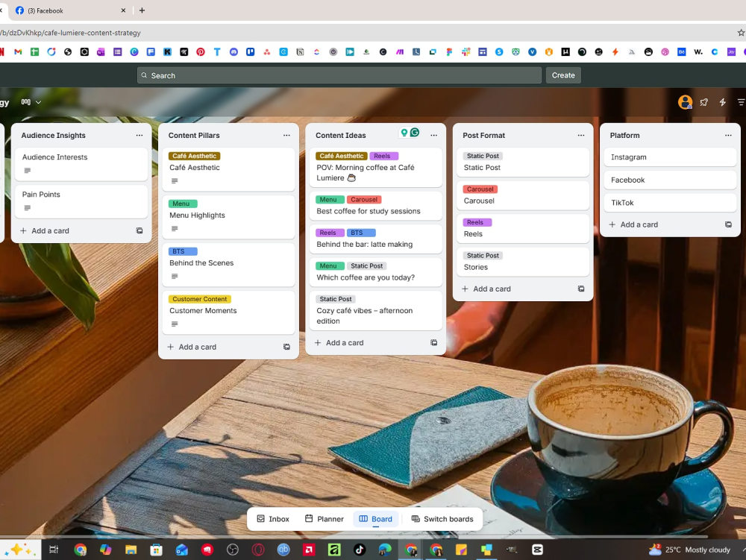Open Post Format list actions menu

(x=581, y=136)
